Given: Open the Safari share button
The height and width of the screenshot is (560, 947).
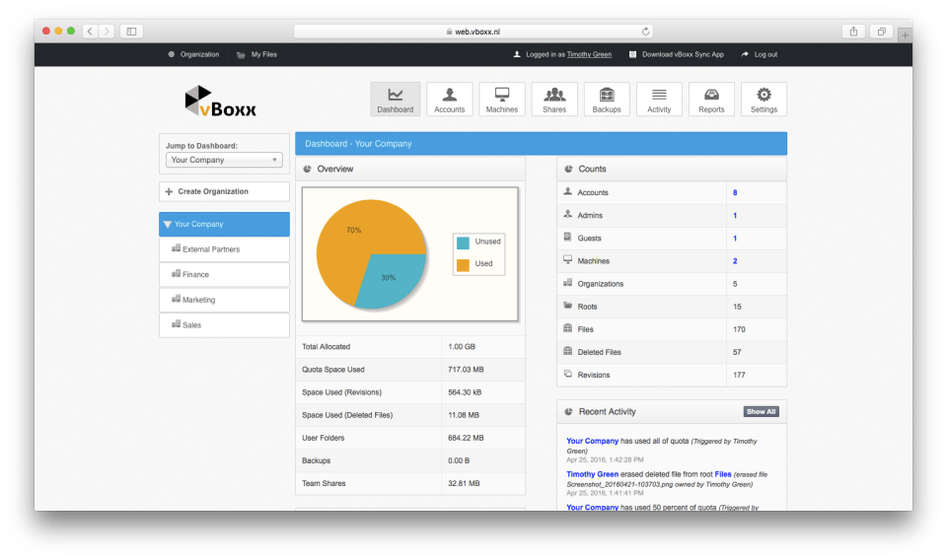Looking at the screenshot, I should tap(853, 32).
